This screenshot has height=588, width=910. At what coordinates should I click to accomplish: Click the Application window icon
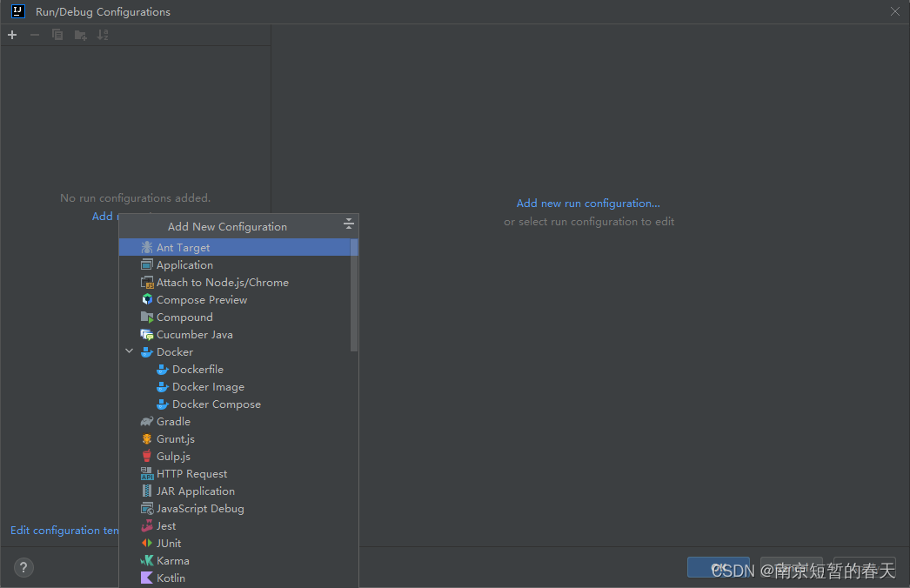click(x=147, y=264)
